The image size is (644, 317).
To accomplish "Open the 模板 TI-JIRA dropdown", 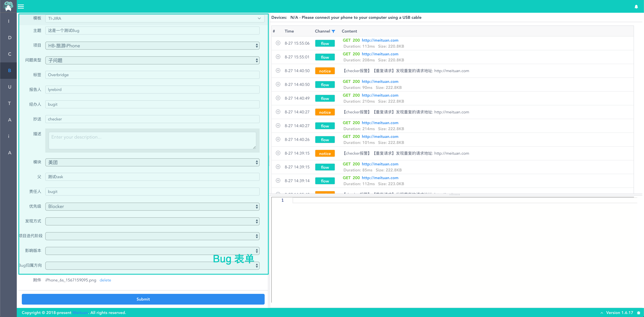I will (x=154, y=18).
